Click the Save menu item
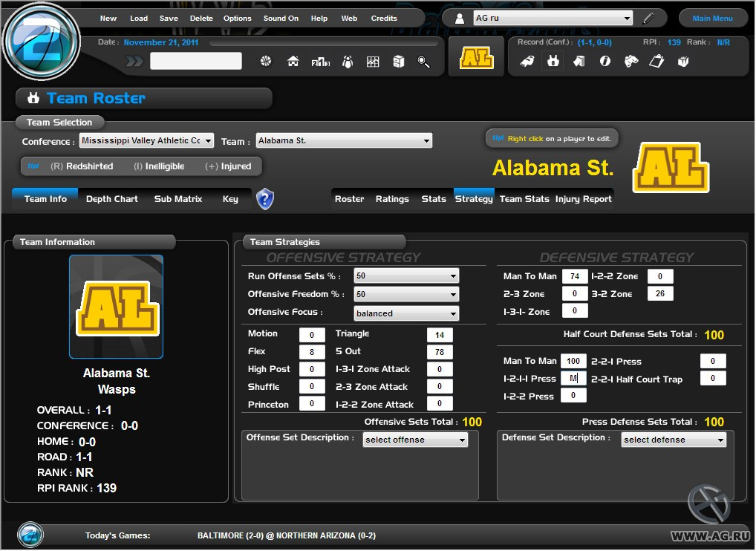Viewport: 756px width, 551px height. 169,19
